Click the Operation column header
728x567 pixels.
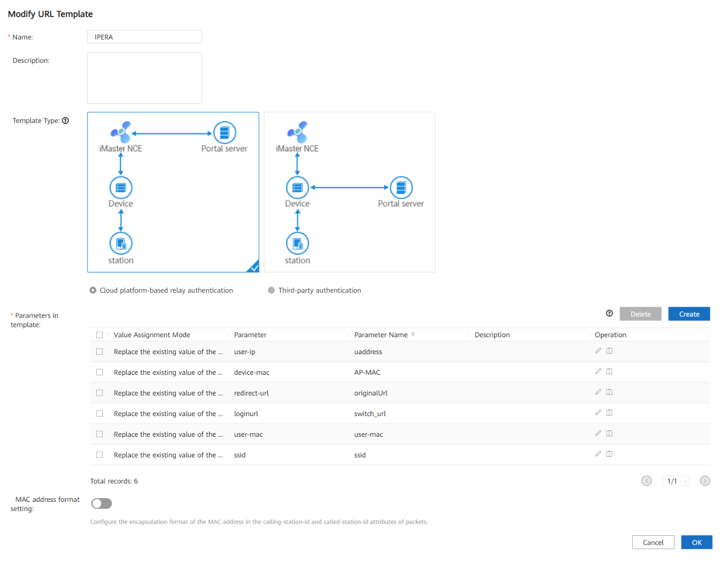(610, 335)
